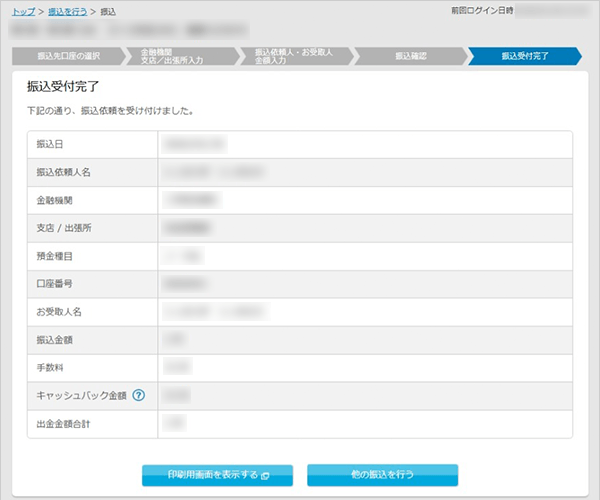Click the 振込受付完了 page heading
600x500 pixels.
63,86
